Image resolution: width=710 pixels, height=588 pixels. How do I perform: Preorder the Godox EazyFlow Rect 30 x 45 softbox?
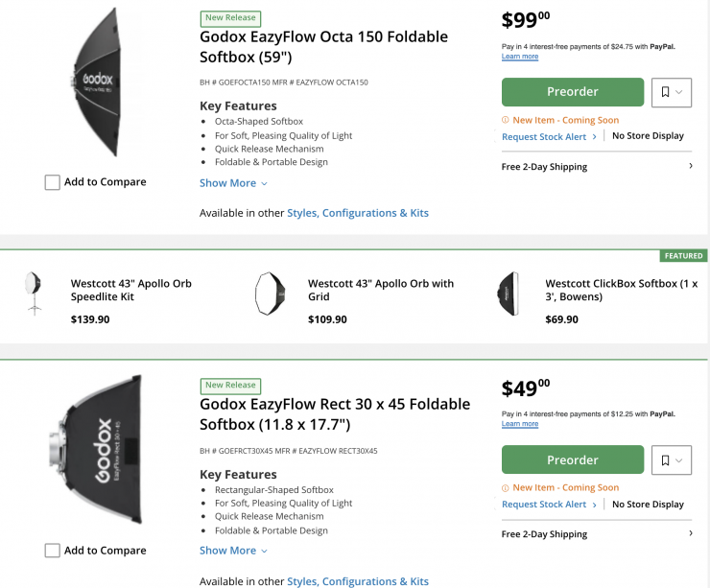tap(573, 460)
